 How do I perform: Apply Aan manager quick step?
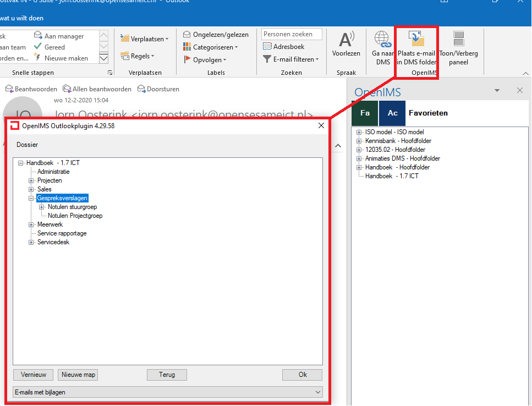(x=59, y=36)
